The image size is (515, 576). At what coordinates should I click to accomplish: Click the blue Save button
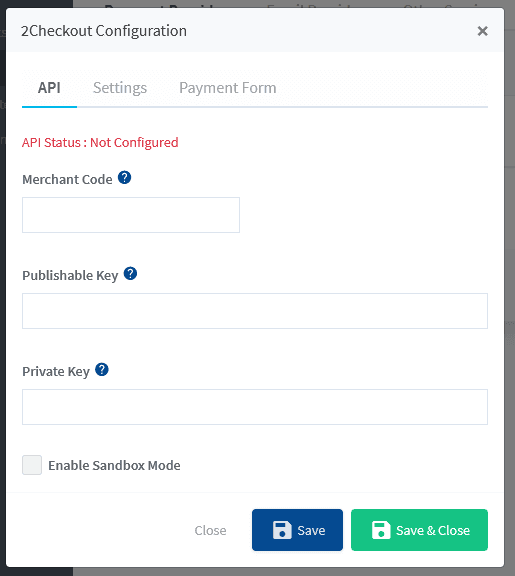coord(297,530)
